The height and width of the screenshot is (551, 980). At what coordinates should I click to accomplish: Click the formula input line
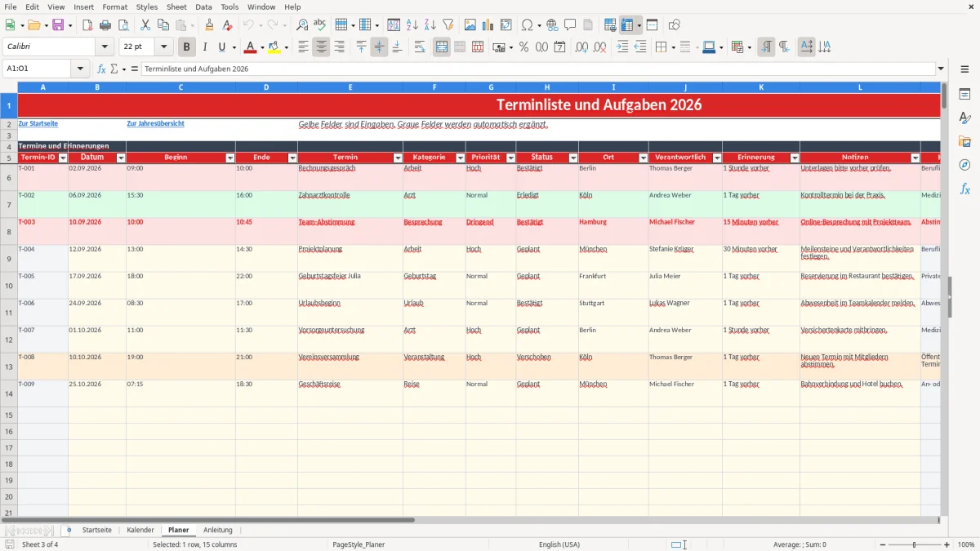537,69
